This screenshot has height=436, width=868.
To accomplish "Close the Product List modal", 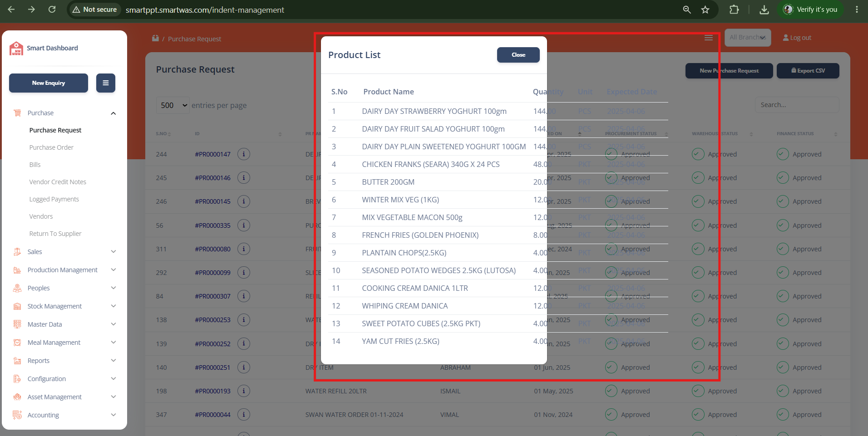I will (518, 55).
